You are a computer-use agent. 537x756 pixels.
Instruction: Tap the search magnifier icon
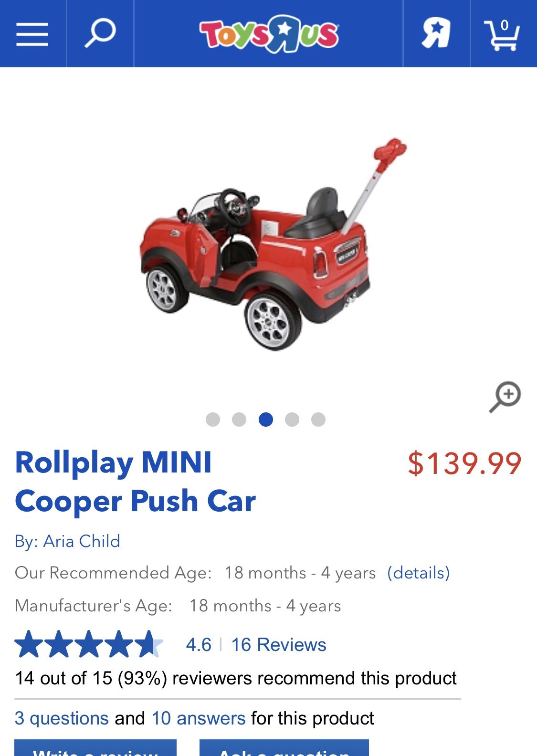coord(100,34)
